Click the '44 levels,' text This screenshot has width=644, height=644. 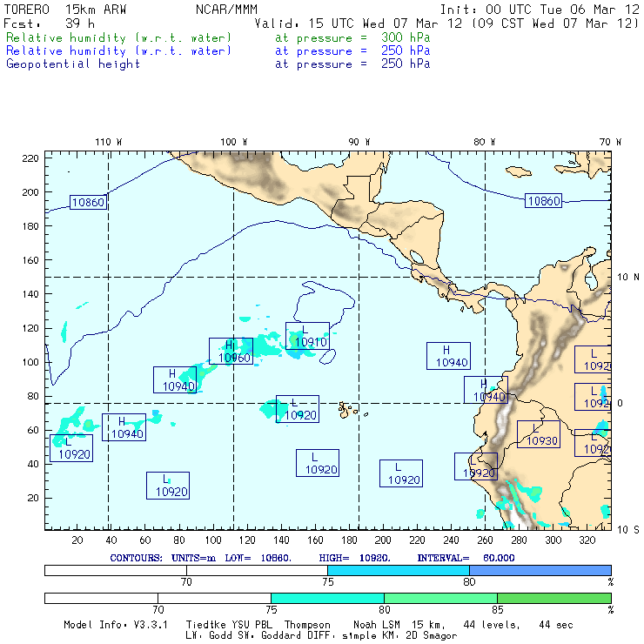point(492,625)
